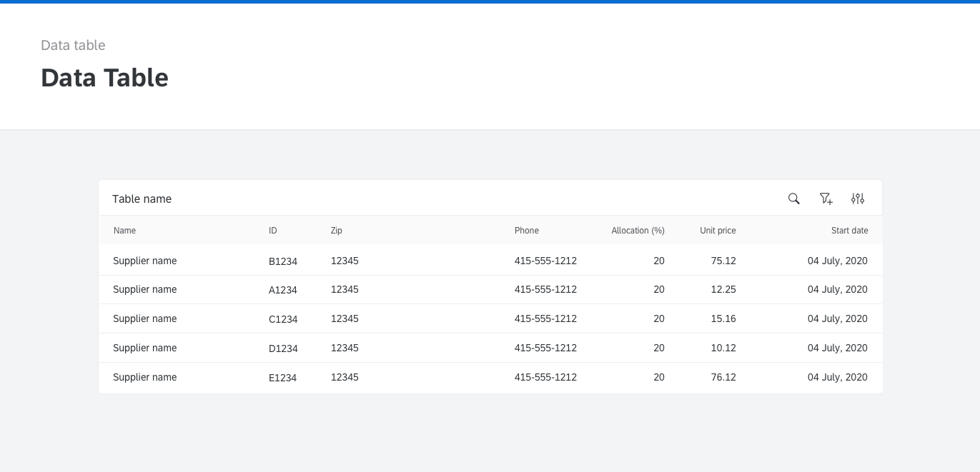Image resolution: width=980 pixels, height=472 pixels.
Task: Sort the table by the Name column
Action: pyautogui.click(x=124, y=230)
